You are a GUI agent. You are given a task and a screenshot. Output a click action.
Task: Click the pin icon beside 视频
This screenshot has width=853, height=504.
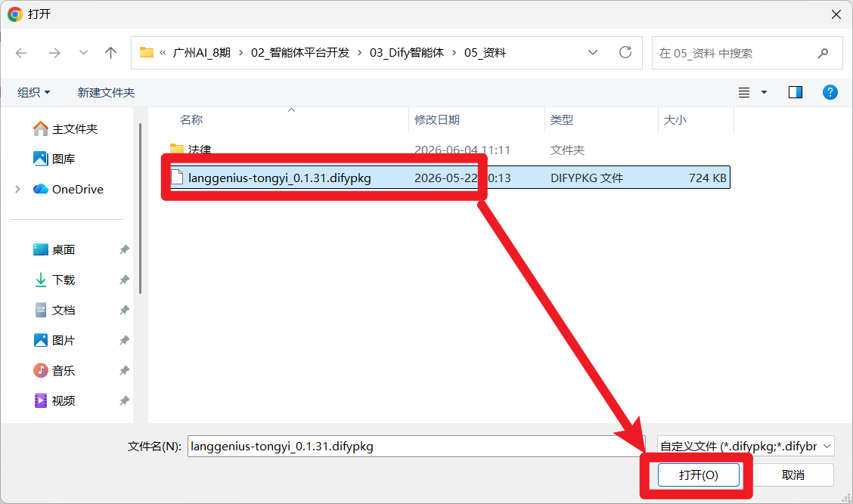pos(124,400)
